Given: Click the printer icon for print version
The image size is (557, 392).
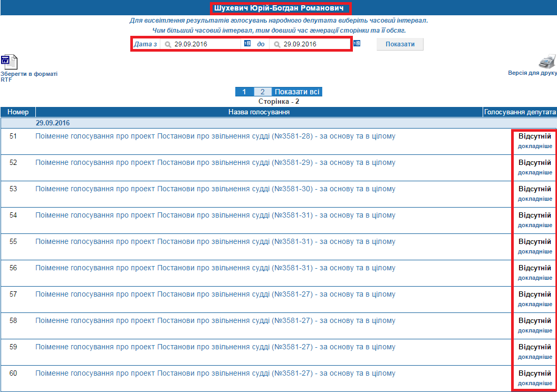Looking at the screenshot, I should (x=547, y=61).
